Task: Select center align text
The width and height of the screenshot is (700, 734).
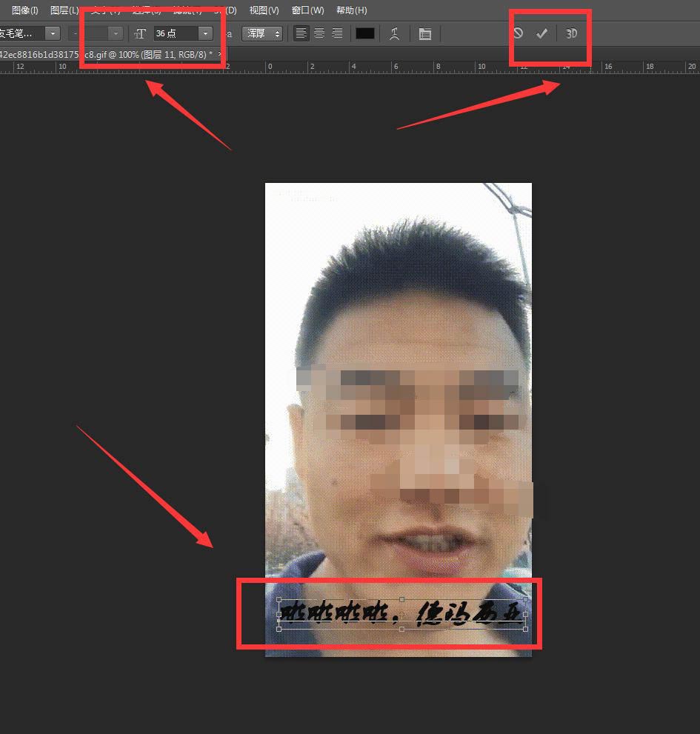Action: [319, 33]
